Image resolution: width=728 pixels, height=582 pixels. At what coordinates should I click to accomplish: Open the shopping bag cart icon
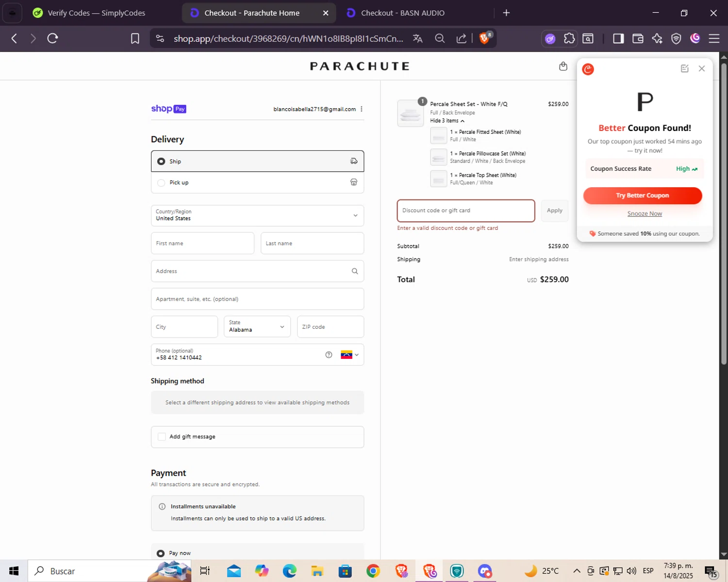[563, 66]
